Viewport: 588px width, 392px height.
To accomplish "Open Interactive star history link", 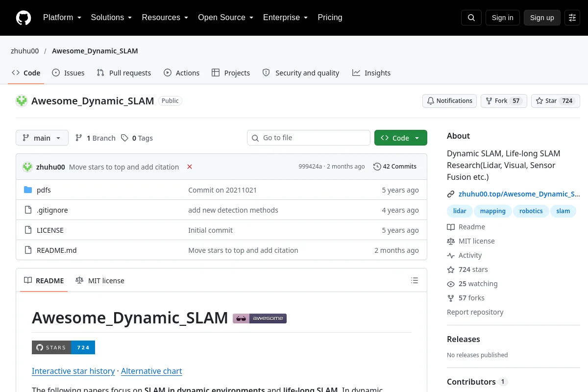I will (73, 371).
